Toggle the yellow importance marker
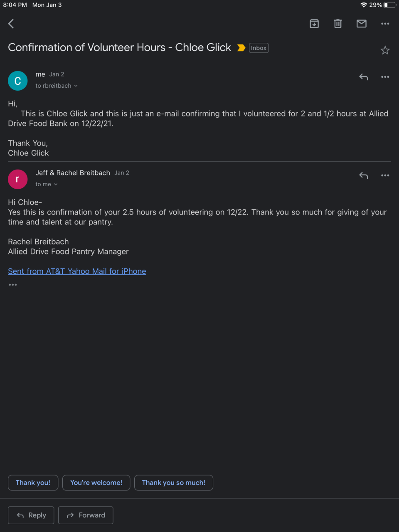 (x=241, y=48)
